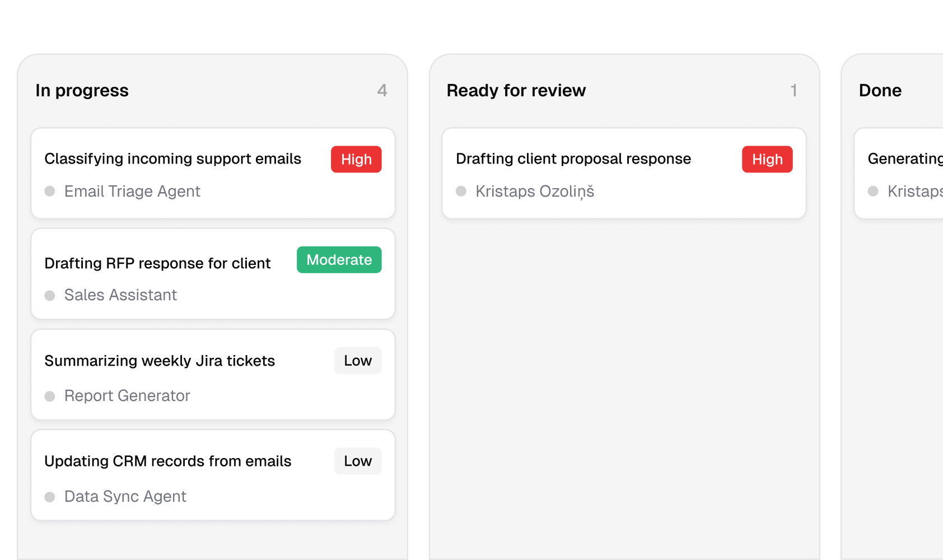
Task: Click the gray status dot beside Email Triage Agent
Action: (50, 191)
